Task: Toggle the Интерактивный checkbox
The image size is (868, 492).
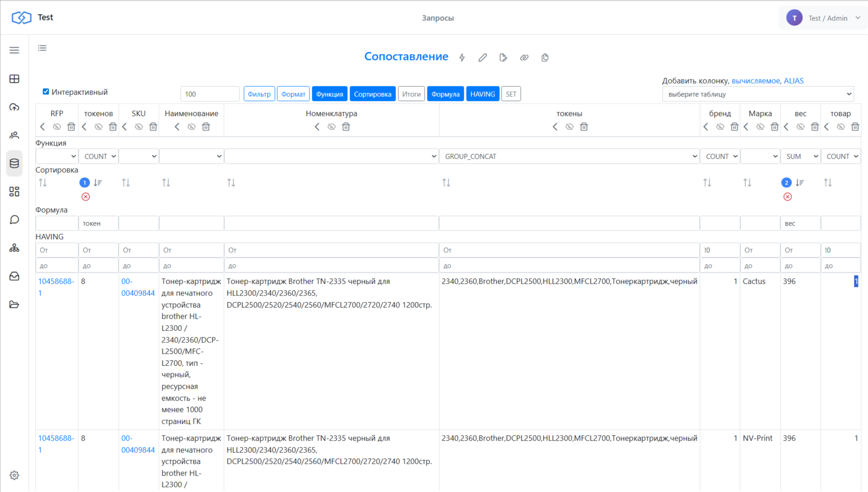Action: coord(46,92)
